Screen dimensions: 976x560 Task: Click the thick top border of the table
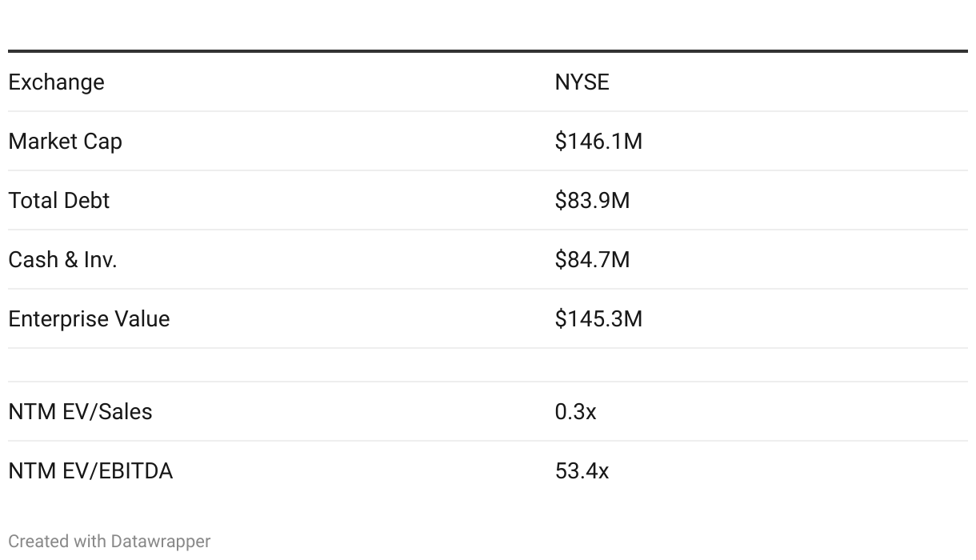click(488, 51)
